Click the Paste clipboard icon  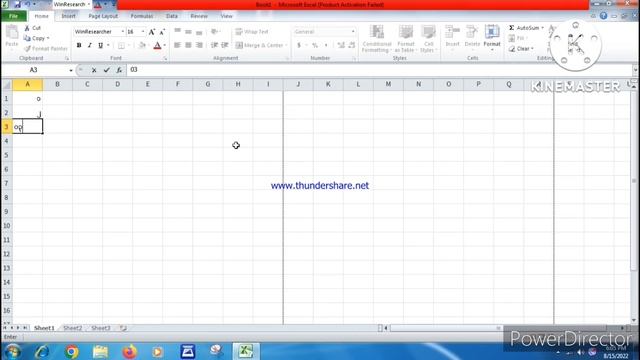[12, 32]
